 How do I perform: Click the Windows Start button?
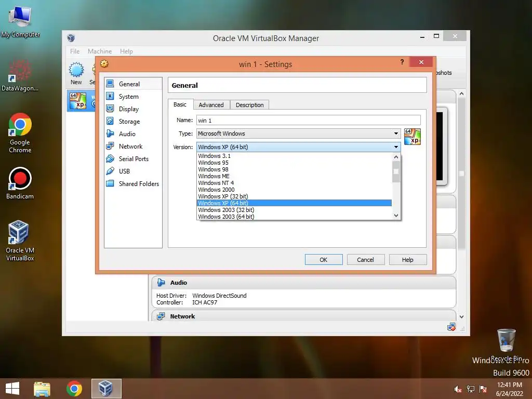click(12, 389)
